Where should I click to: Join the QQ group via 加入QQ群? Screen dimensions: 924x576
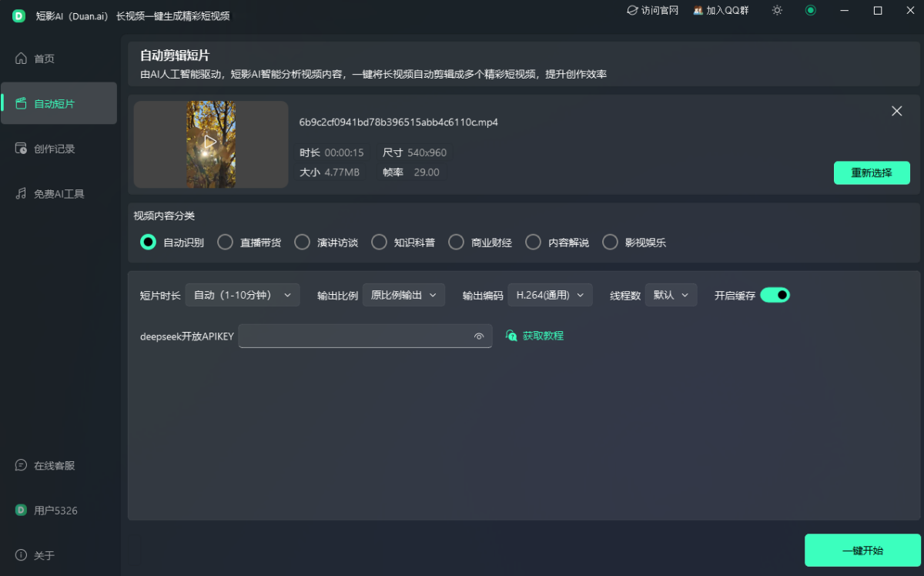coord(721,11)
